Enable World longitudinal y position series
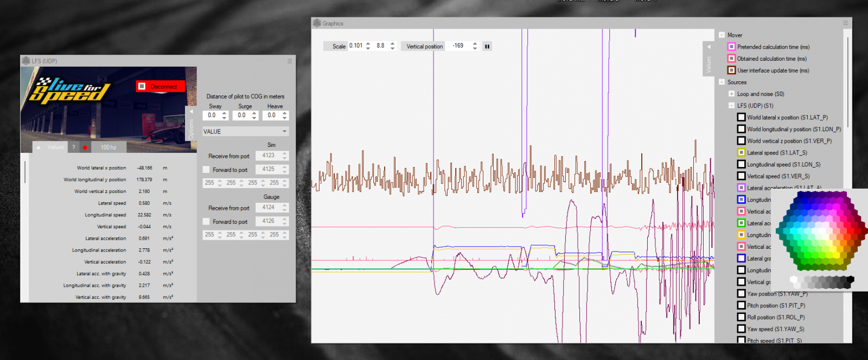 [741, 129]
